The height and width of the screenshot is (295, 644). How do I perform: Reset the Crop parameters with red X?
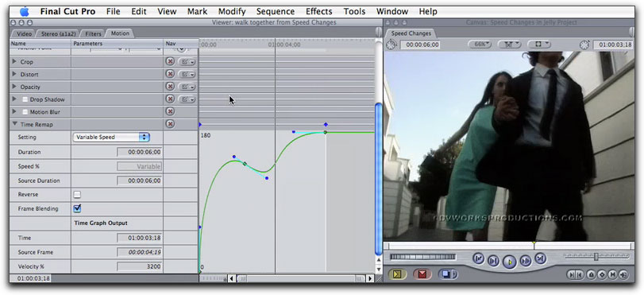[x=170, y=61]
